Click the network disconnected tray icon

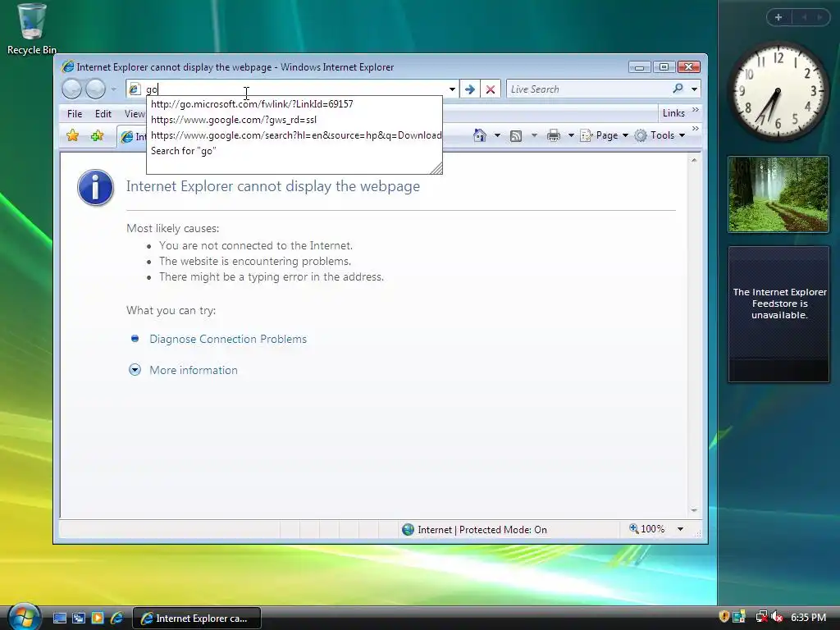(760, 617)
